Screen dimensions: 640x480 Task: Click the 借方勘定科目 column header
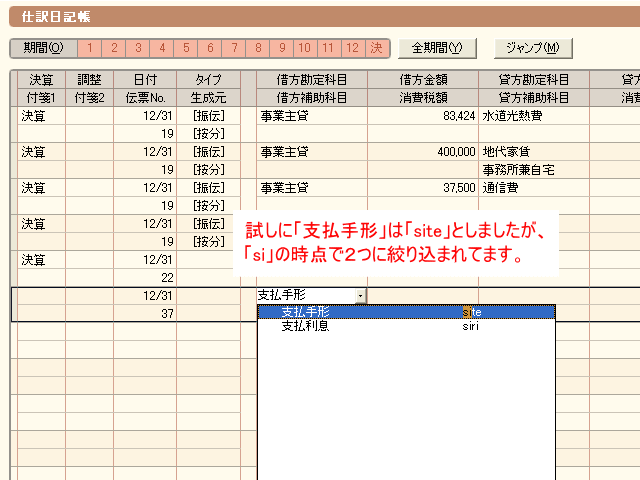312,80
